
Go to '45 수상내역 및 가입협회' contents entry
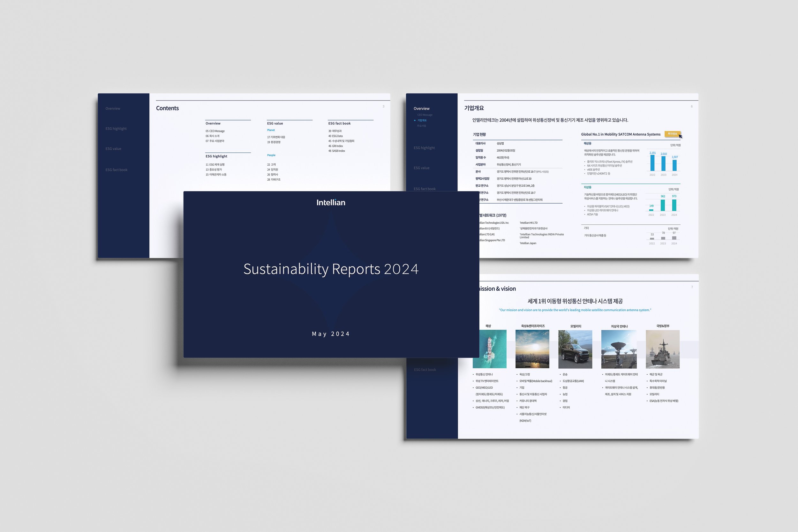(341, 141)
